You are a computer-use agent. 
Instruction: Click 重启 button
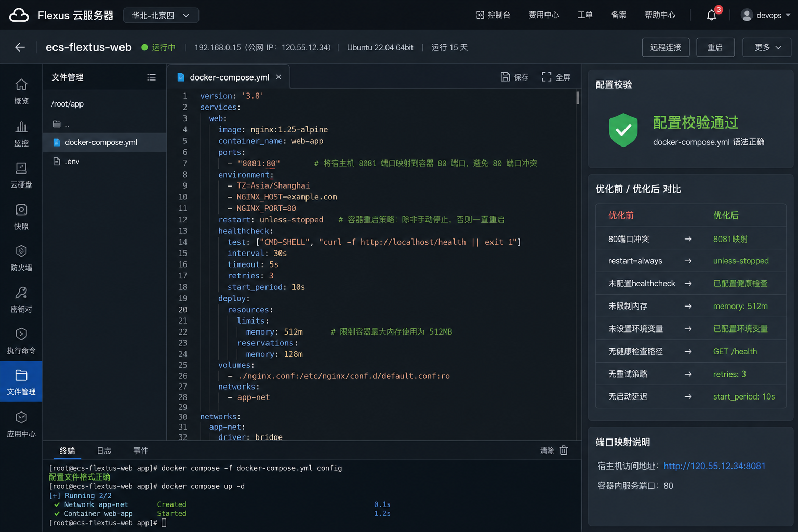coord(715,47)
